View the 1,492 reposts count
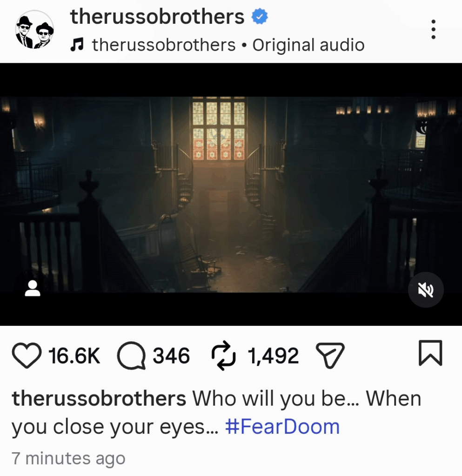This screenshot has width=462, height=476. click(x=273, y=356)
